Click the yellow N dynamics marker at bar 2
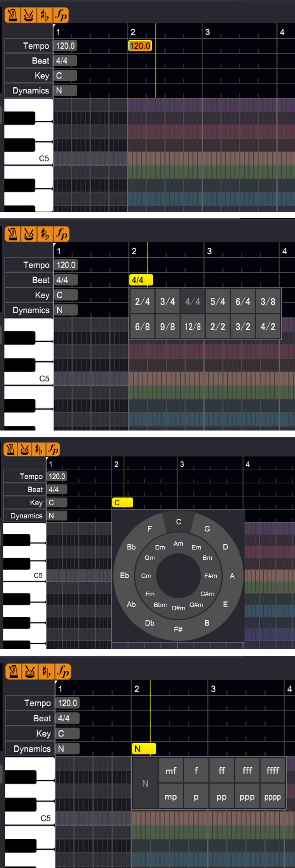 click(144, 749)
